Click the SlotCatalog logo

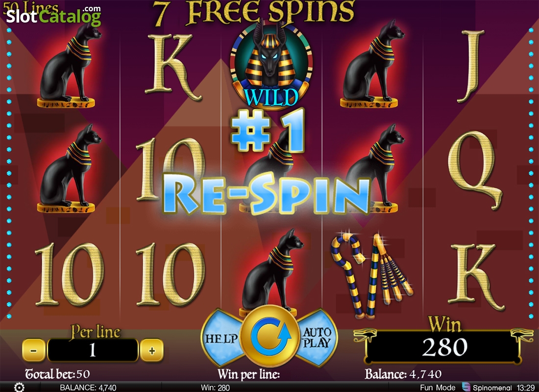53,15
